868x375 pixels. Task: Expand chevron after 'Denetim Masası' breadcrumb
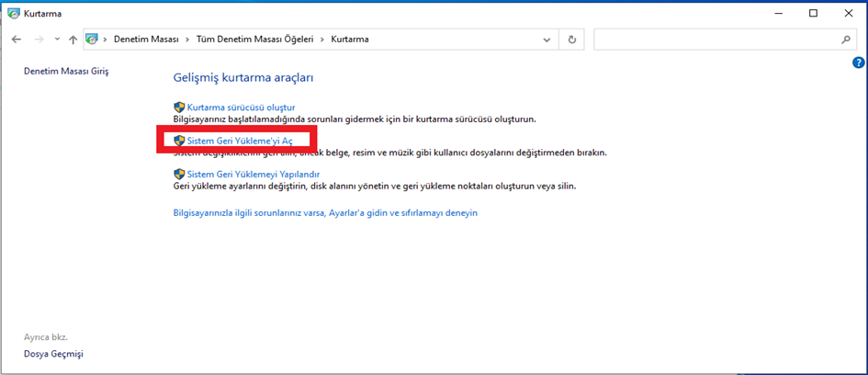click(x=186, y=40)
